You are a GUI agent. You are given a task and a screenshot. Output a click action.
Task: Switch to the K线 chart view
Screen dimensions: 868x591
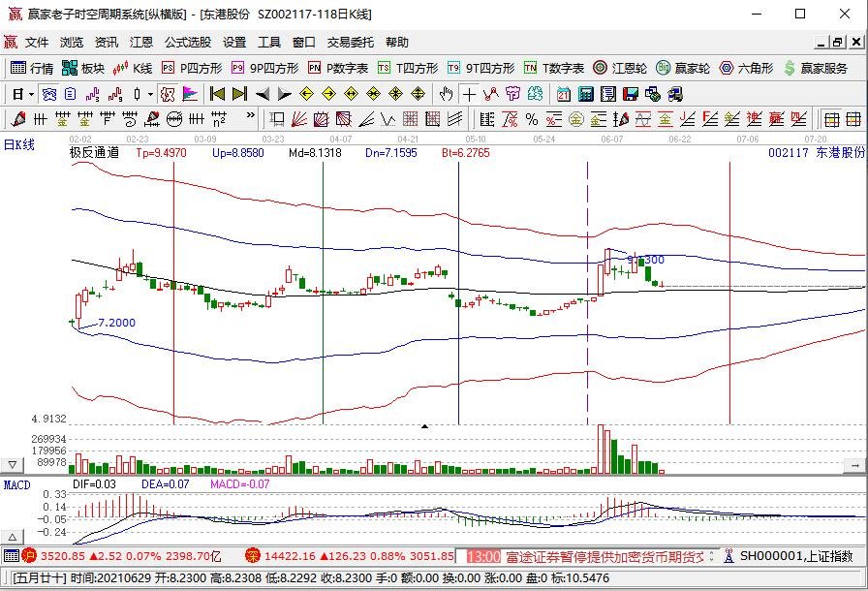coord(133,68)
